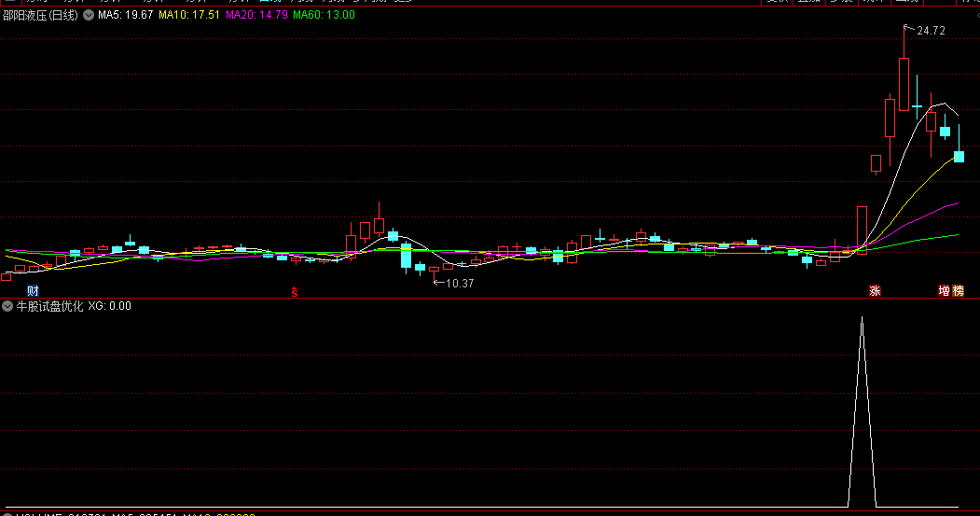
Task: Click the 牛股试盘优化 indicator name
Action: (x=49, y=306)
